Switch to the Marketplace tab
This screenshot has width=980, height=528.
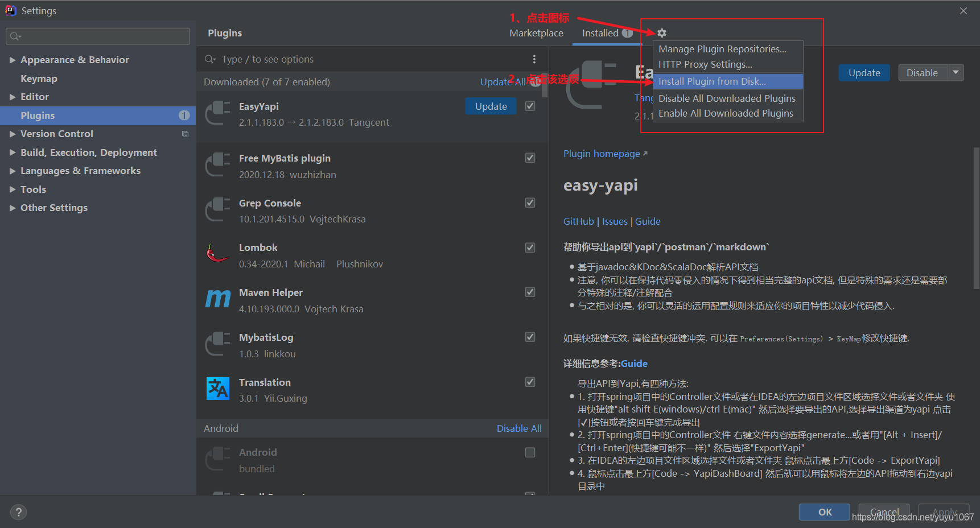point(536,32)
